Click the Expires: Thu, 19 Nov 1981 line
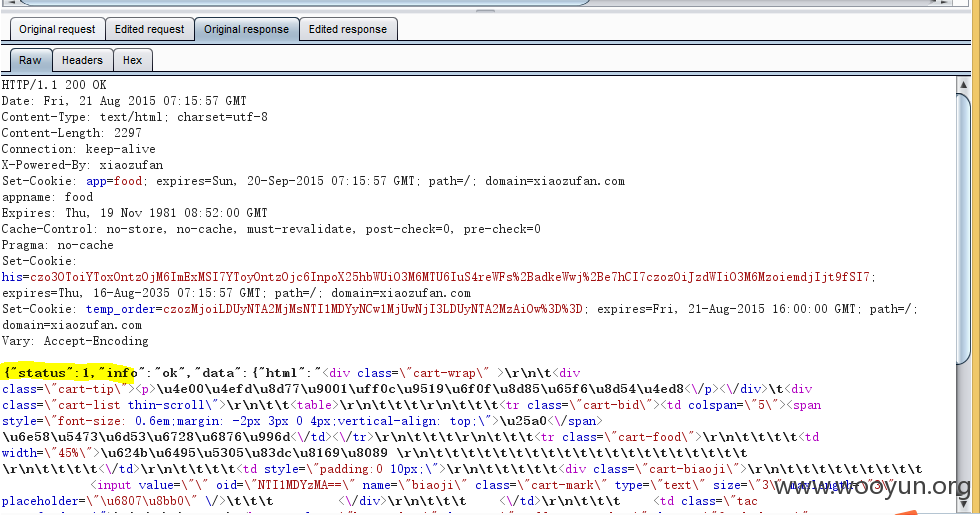Screen dimensions: 980x515 134,212
